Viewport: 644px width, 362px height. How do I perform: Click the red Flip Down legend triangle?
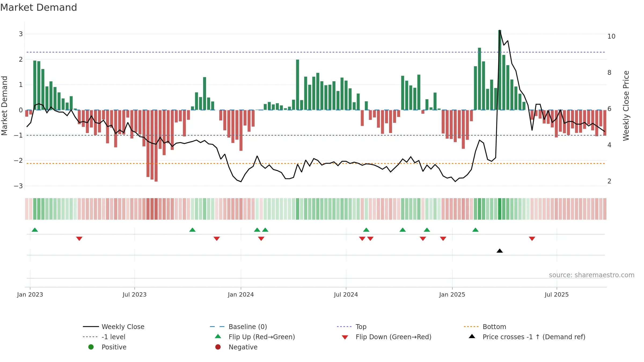pos(345,337)
